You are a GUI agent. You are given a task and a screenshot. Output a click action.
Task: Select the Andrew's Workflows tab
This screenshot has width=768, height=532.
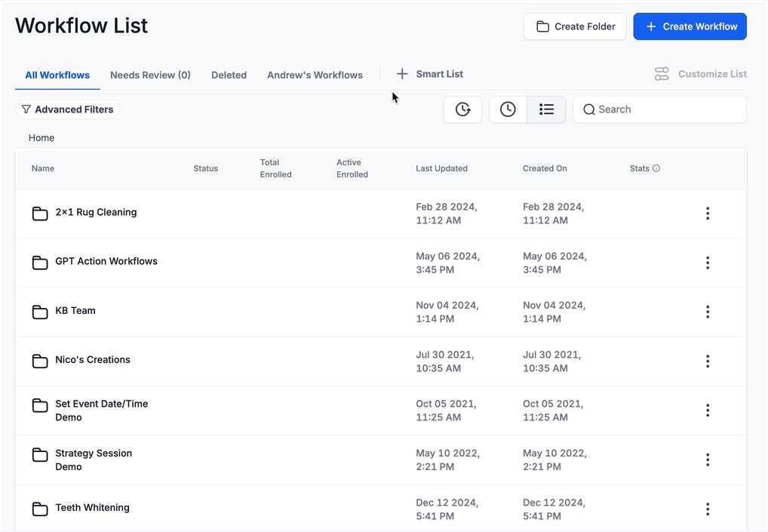(x=315, y=75)
